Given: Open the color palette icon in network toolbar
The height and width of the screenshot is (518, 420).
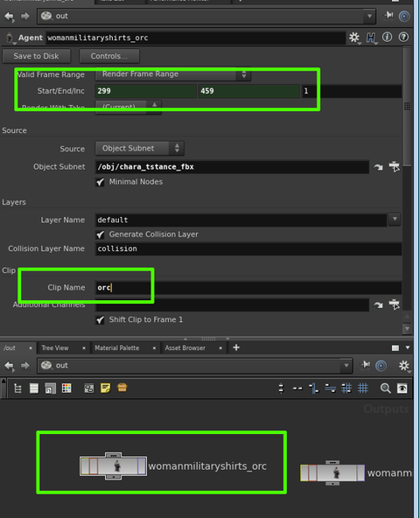Looking at the screenshot, I should coord(66,388).
